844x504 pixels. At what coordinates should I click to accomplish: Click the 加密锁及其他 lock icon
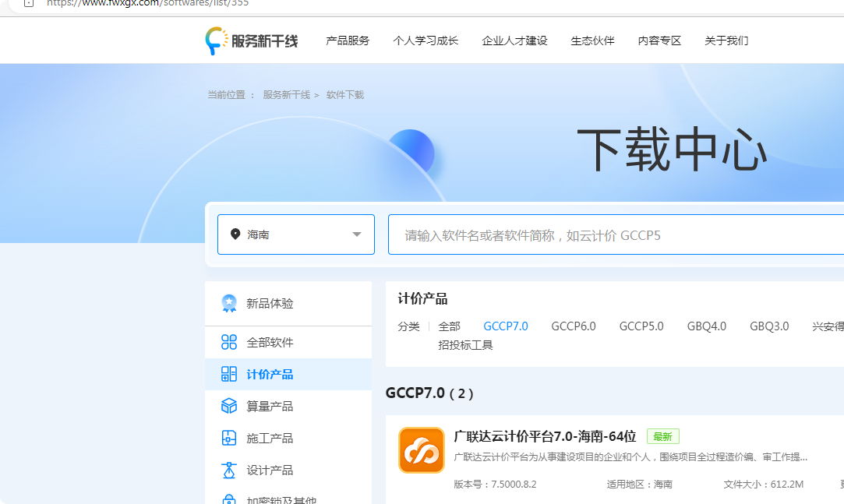pos(229,499)
